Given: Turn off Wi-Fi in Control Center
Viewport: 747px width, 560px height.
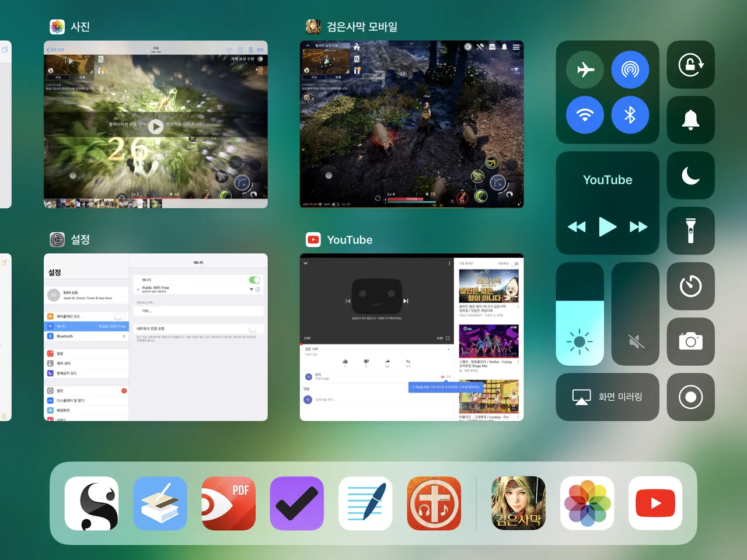Looking at the screenshot, I should [x=585, y=115].
